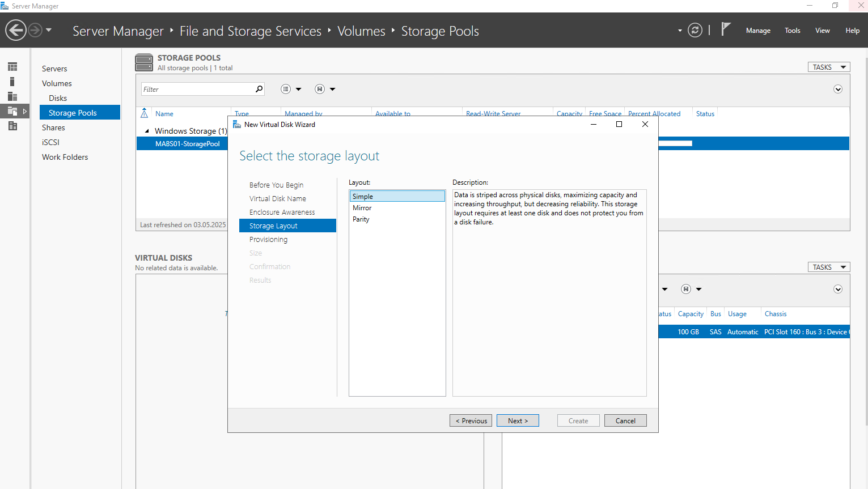Screen dimensions: 868x489
Task: Click the File and Storage Services icon
Action: (12, 111)
